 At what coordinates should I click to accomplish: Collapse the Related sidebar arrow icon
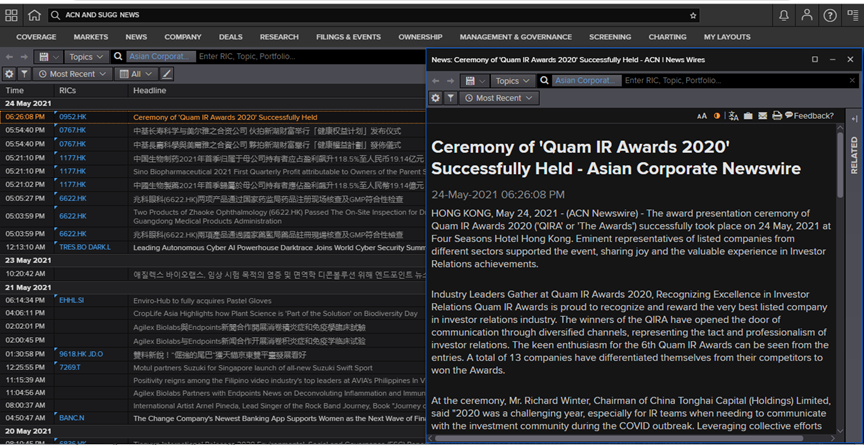pos(854,119)
